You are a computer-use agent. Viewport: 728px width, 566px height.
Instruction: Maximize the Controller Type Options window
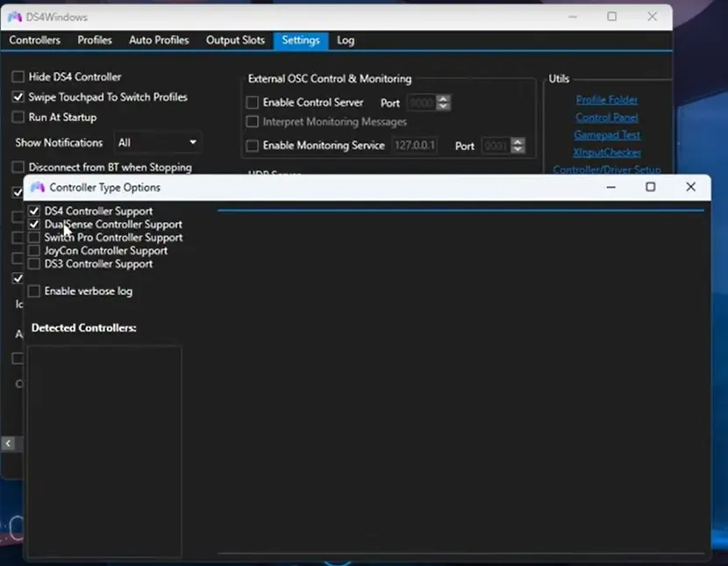click(650, 187)
